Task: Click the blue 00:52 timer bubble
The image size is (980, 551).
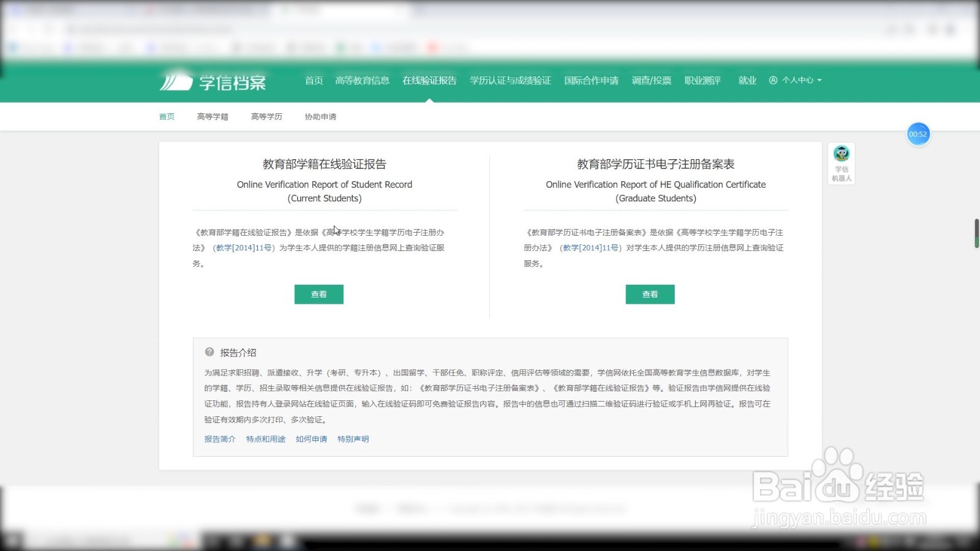Action: (918, 134)
